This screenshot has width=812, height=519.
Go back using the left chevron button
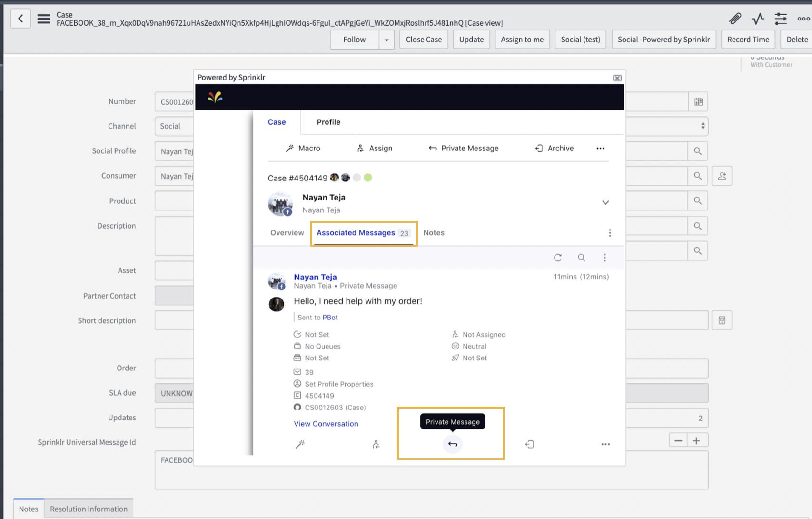(x=20, y=19)
